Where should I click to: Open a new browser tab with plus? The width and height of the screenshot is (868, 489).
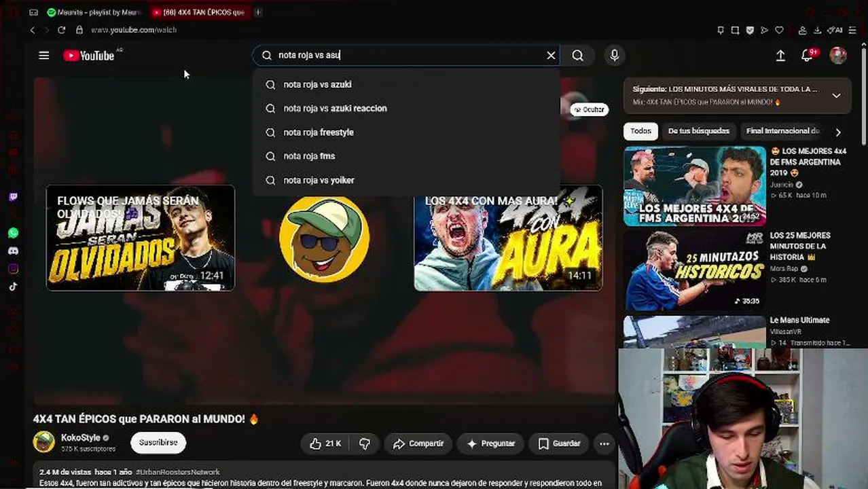[x=258, y=12]
